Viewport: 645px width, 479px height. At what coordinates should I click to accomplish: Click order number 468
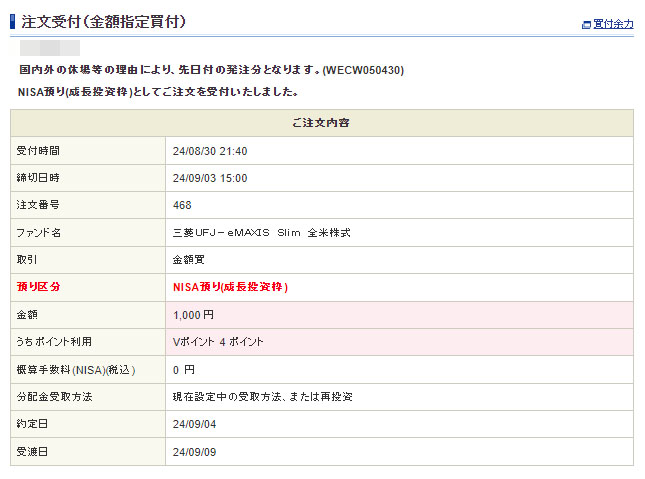pos(182,205)
